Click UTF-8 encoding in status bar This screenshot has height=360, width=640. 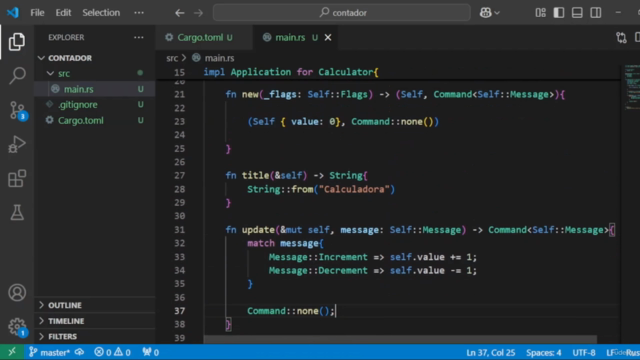584,352
